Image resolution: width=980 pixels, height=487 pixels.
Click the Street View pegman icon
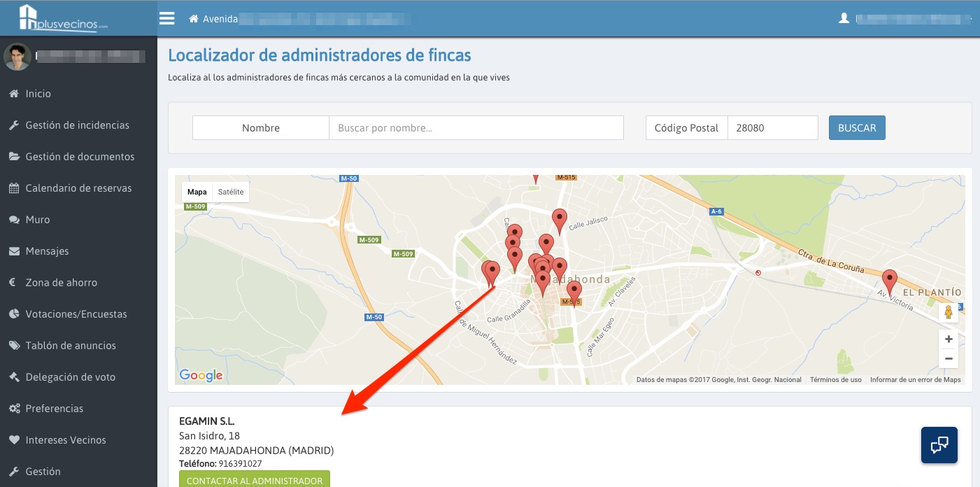(x=949, y=312)
